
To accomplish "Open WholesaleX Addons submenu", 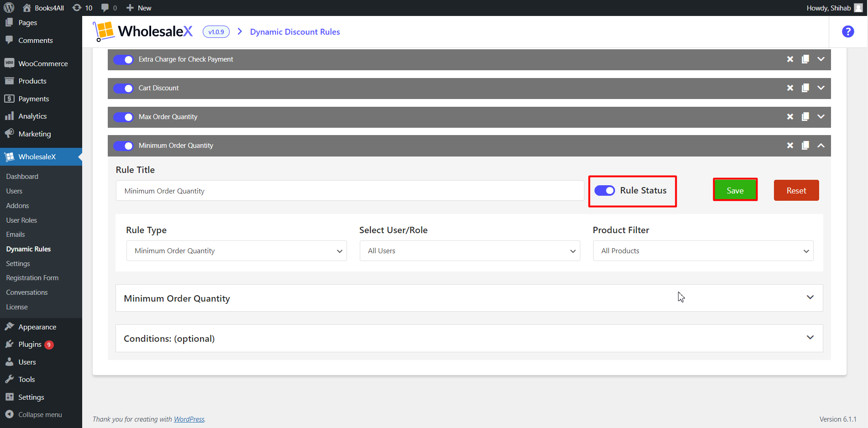I will 17,206.
